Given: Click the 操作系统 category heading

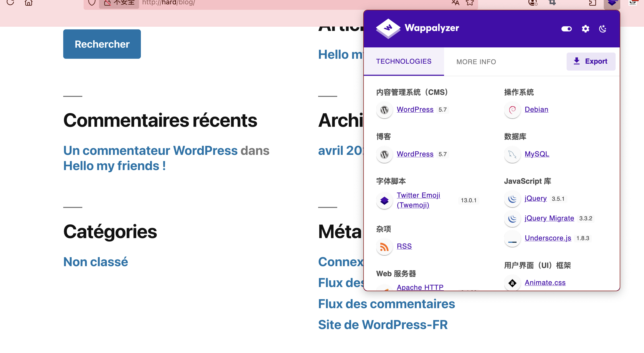Looking at the screenshot, I should (x=519, y=92).
